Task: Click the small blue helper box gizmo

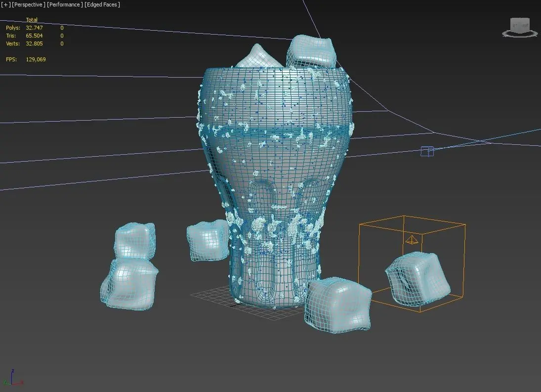Action: [x=427, y=151]
